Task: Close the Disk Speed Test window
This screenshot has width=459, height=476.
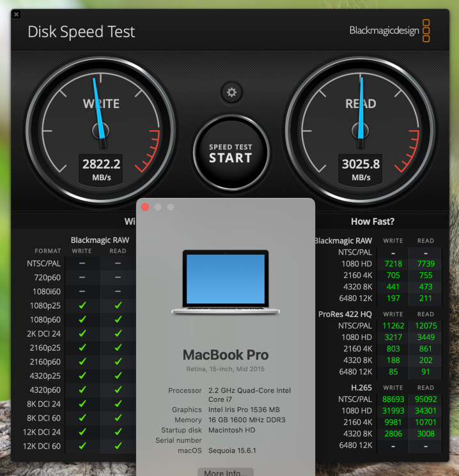Action: [17, 14]
